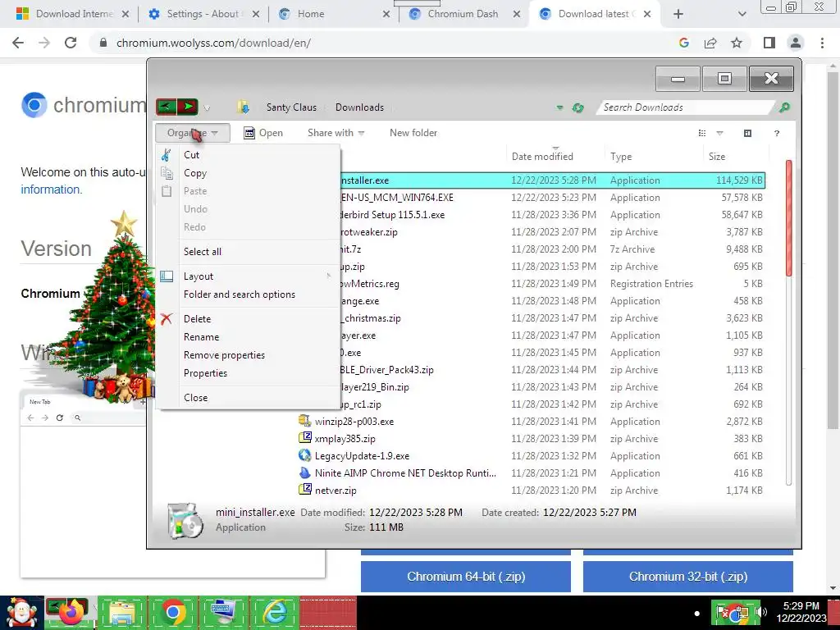Click the green refresh icon in address bar
Screen dimensions: 840x630
coord(577,107)
